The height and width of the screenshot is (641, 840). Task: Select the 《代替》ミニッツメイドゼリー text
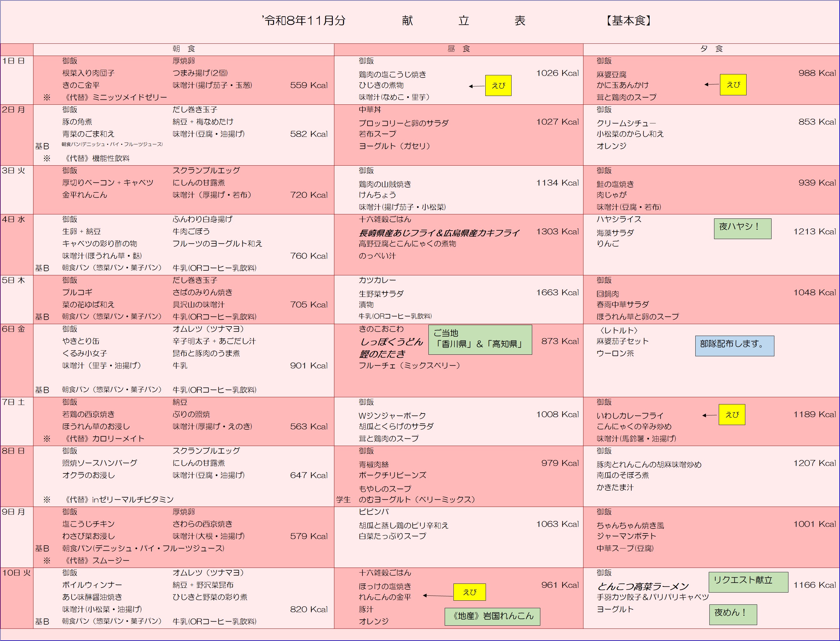(115, 97)
